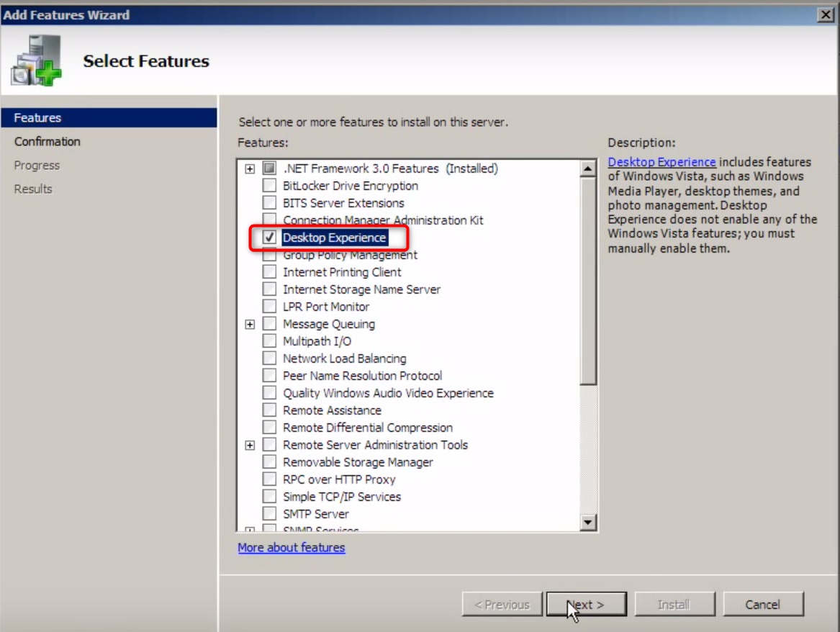Open the Desktop Experience description link
840x632 pixels.
(x=661, y=162)
